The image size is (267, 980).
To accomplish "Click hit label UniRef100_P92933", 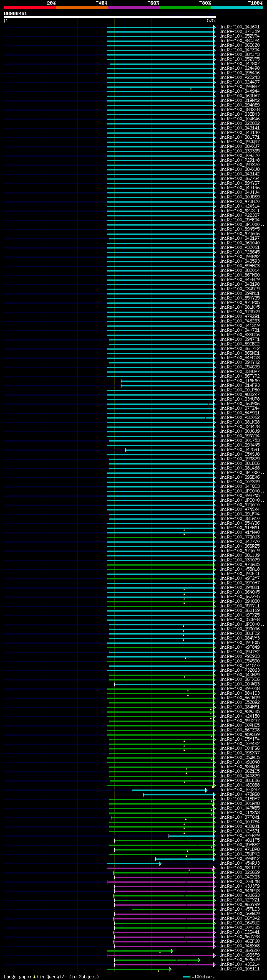I will (x=239, y=657).
